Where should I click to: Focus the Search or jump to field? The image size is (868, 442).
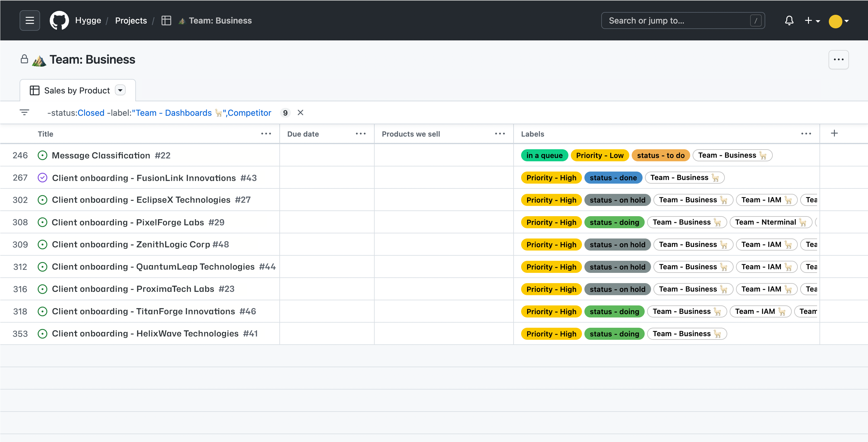coord(683,21)
